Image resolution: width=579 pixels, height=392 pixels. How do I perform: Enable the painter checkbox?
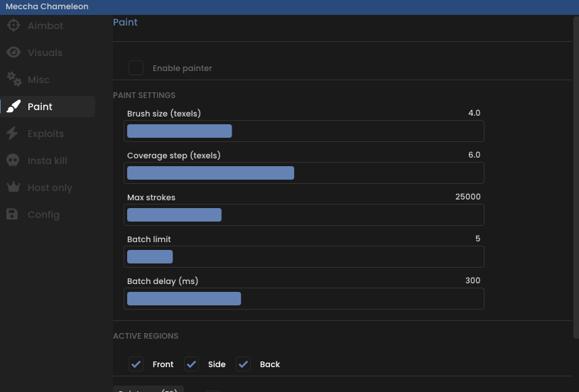pos(136,68)
